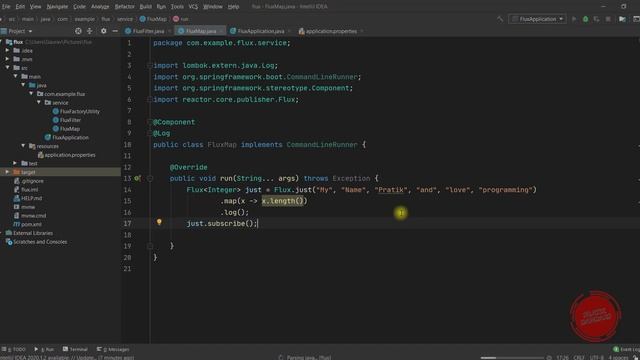Image resolution: width=640 pixels, height=360 pixels.
Task: Click the 4 spaces indent status entry
Action: (618, 358)
